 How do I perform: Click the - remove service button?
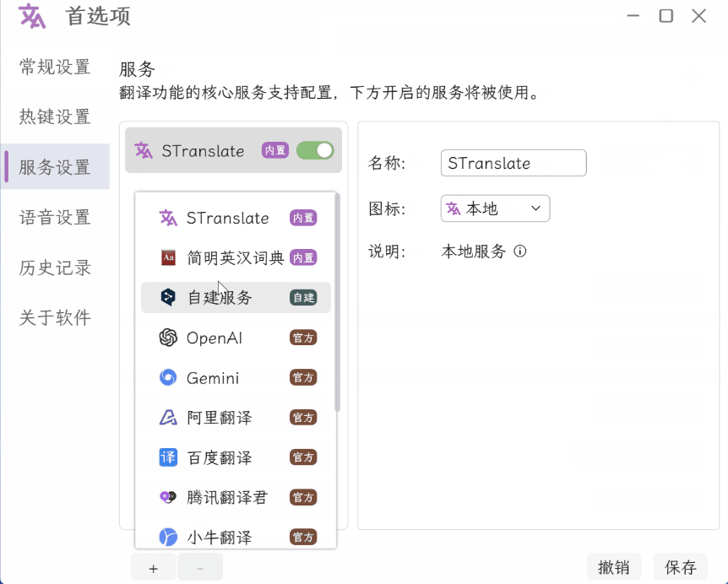pyautogui.click(x=200, y=568)
